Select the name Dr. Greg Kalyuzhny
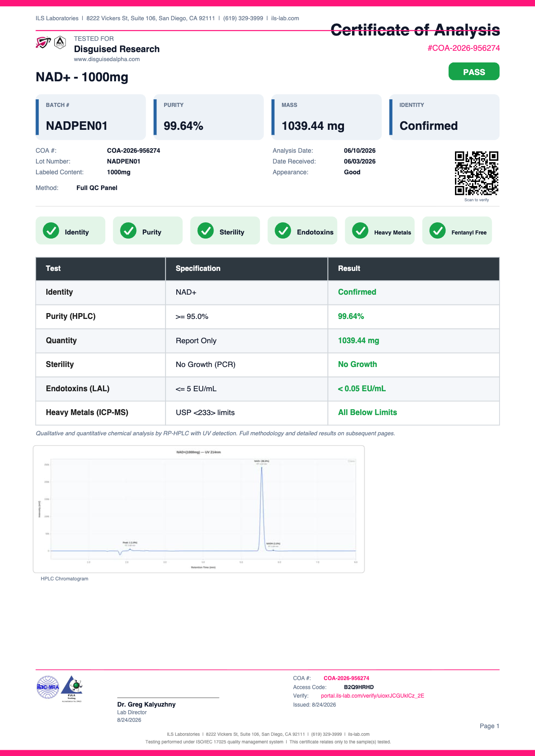 147,704
